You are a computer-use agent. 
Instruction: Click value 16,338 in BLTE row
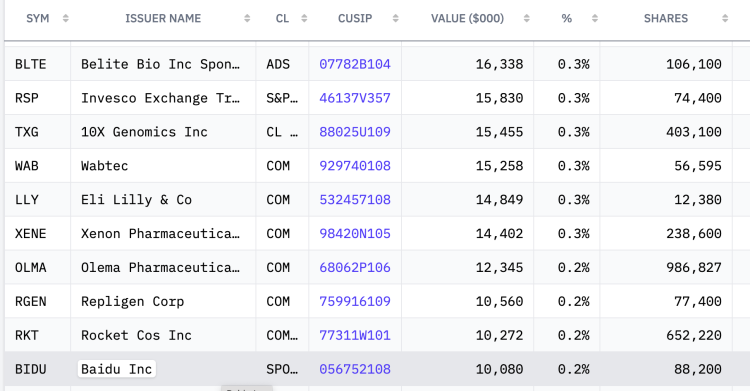(x=499, y=64)
